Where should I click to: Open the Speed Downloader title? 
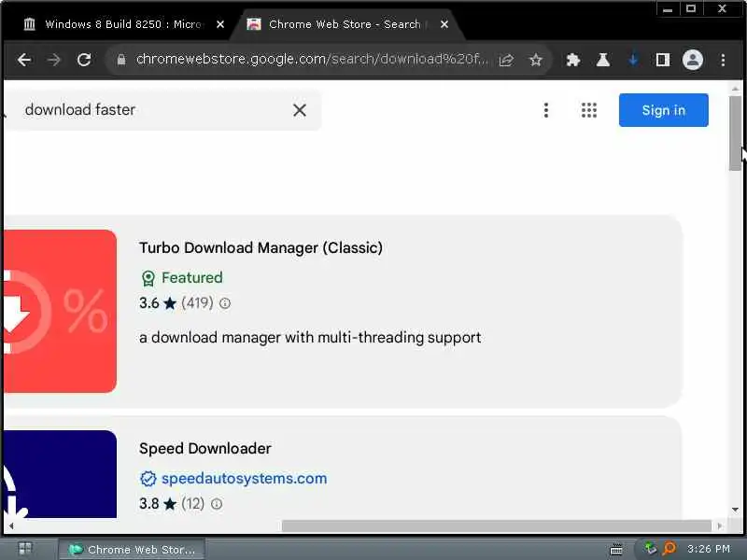coord(204,448)
